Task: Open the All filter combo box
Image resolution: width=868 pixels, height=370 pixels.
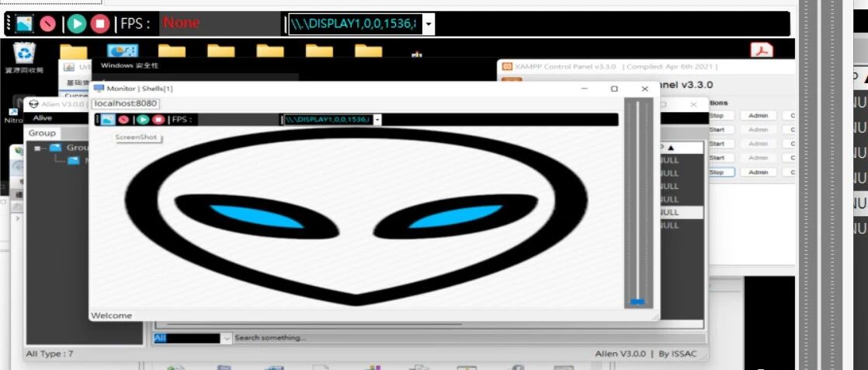Action: [193, 338]
